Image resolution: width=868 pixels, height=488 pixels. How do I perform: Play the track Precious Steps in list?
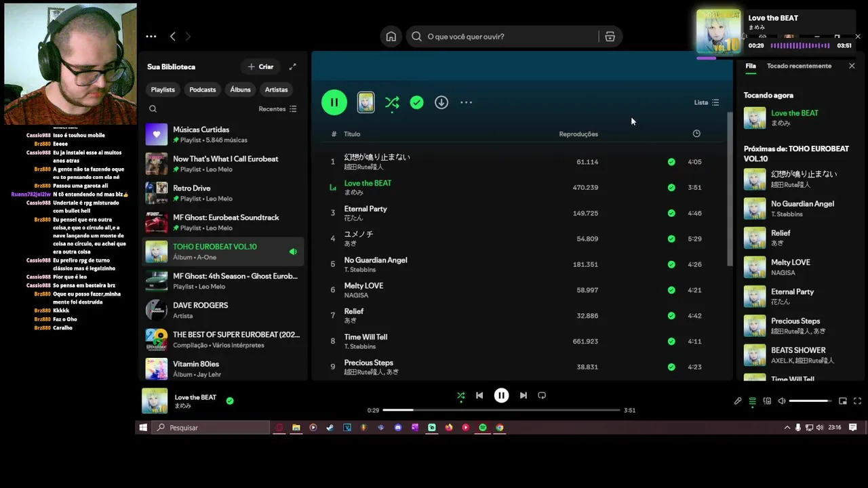[368, 363]
